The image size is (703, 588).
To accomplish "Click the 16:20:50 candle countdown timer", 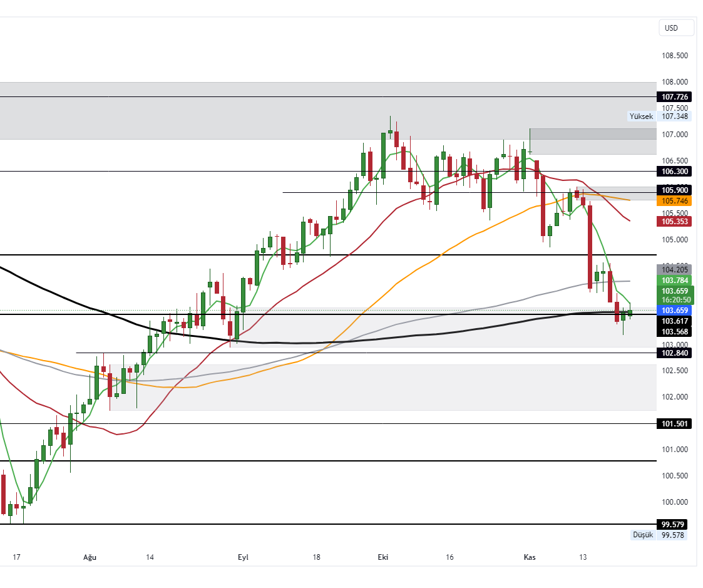I will [675, 300].
